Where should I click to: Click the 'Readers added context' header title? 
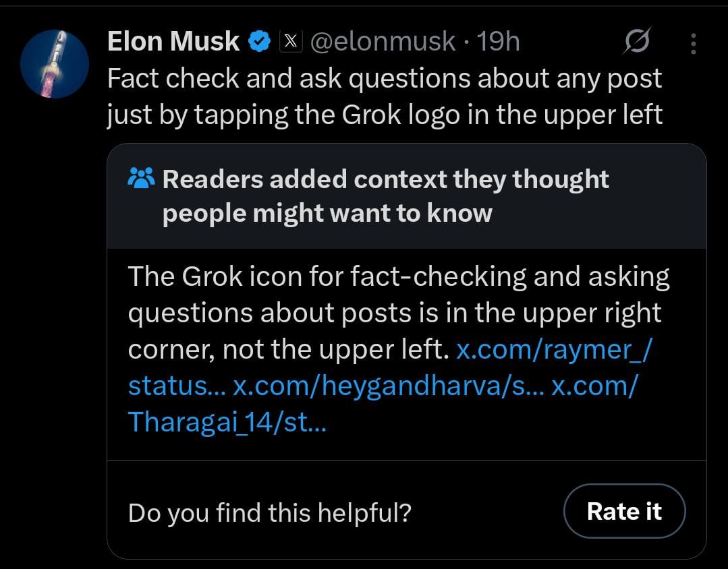pos(385,196)
